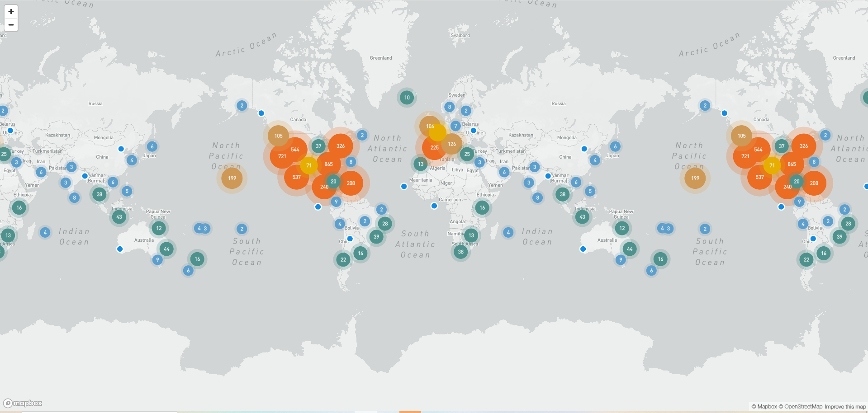868x413 pixels.
Task: Expand the 2 cluster east of Sweden
Action: 466,111
